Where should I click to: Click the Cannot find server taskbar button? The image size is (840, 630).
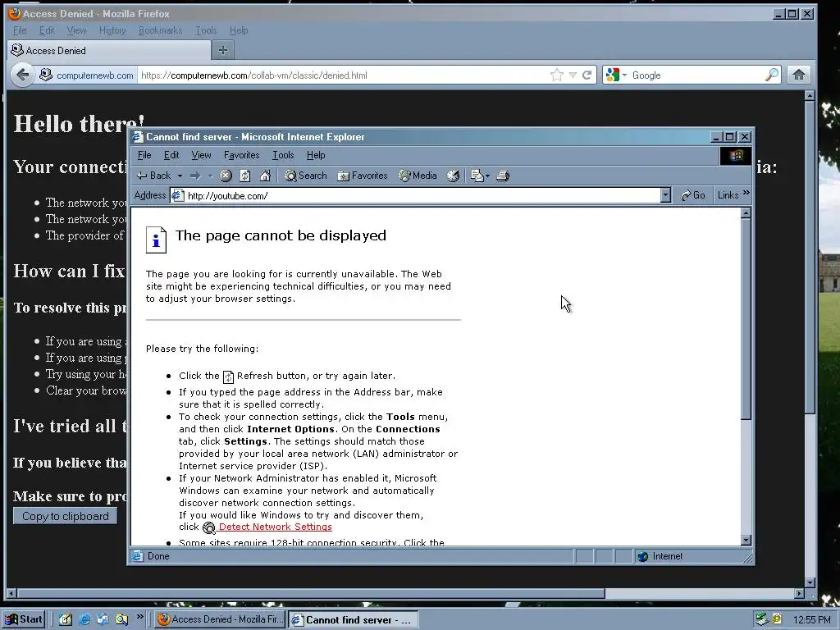pyautogui.click(x=353, y=620)
